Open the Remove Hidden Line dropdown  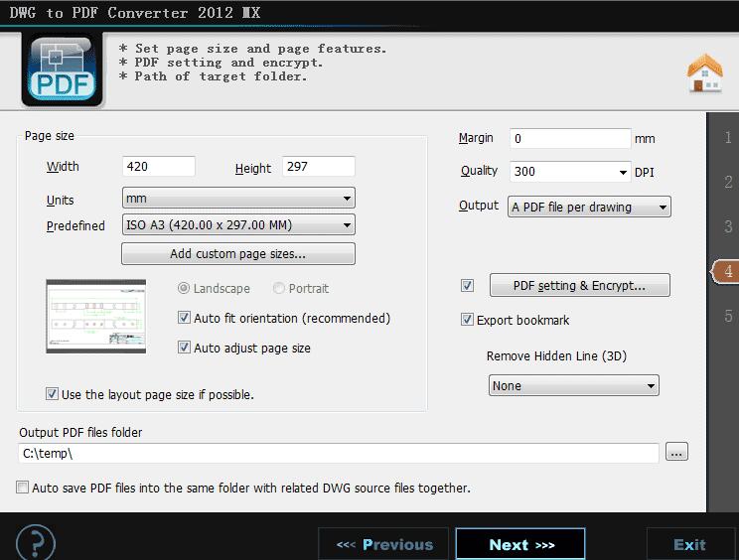coord(573,385)
